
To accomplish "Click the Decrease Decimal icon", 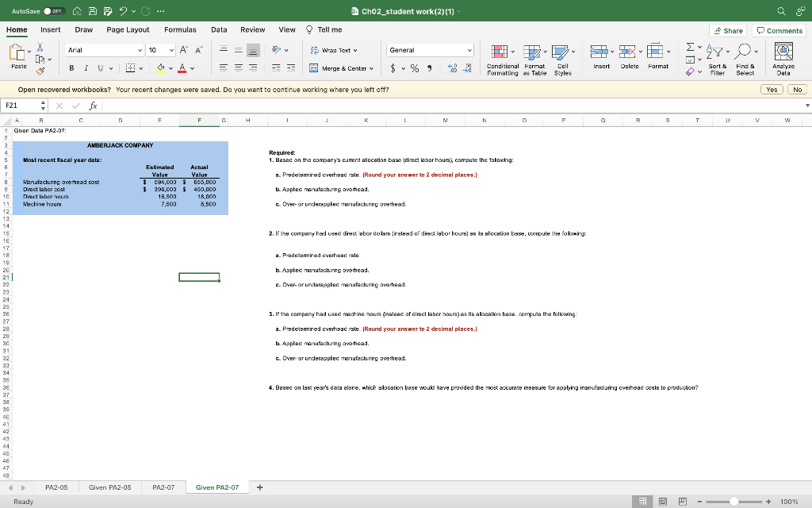I will pyautogui.click(x=467, y=68).
